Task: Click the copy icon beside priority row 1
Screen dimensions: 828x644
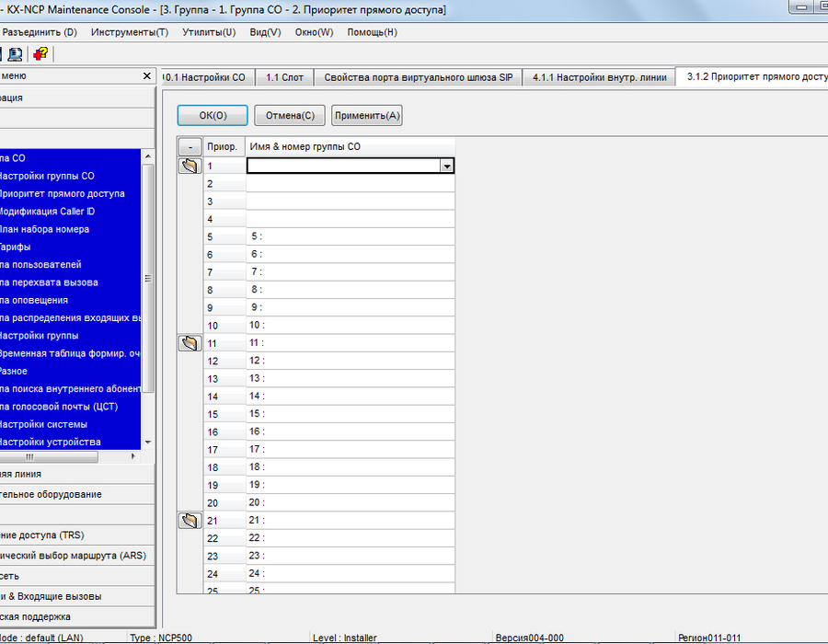Action: tap(190, 166)
